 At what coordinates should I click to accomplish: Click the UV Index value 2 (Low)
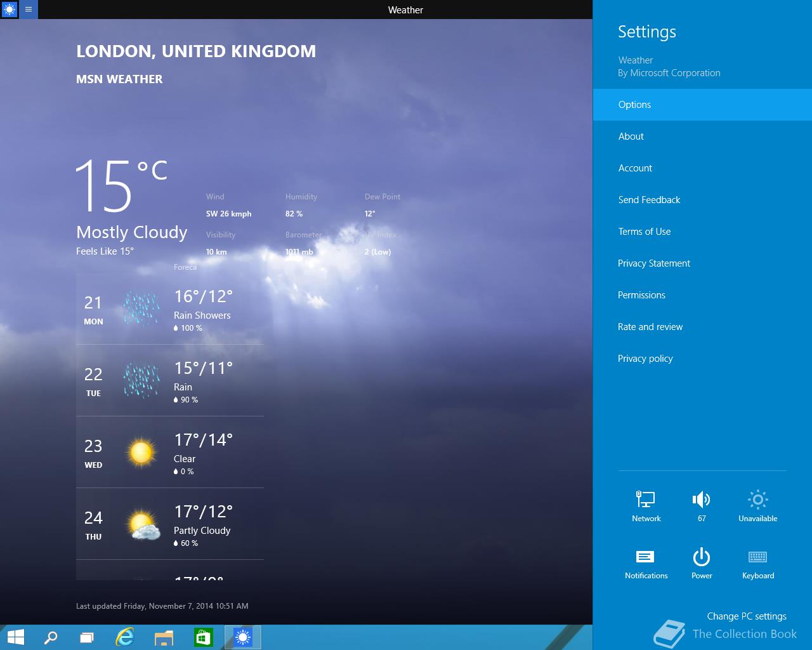point(377,252)
